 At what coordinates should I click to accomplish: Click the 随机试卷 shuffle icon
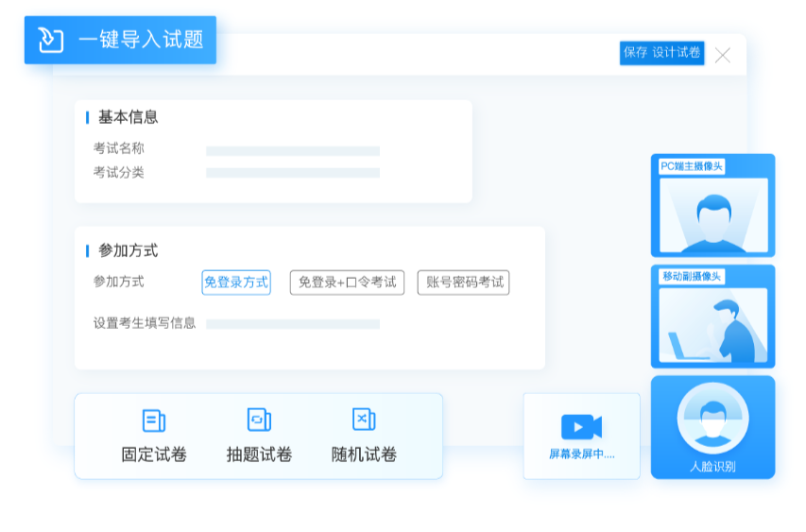tap(364, 420)
